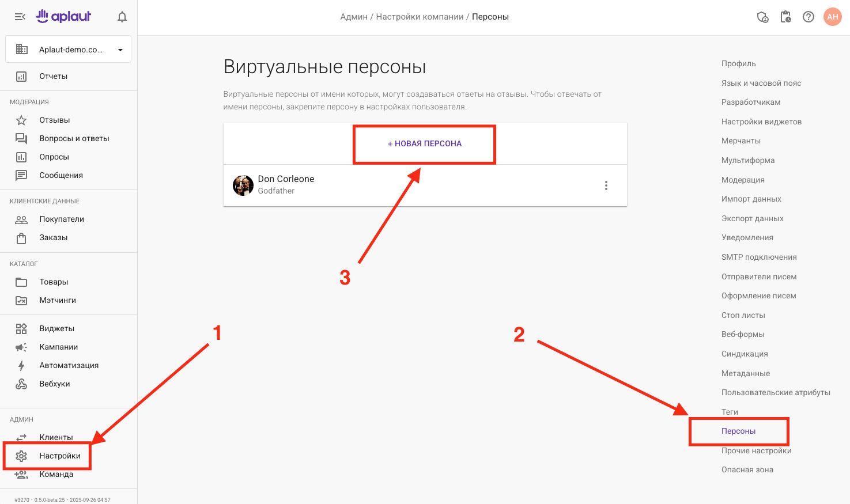850x504 pixels.
Task: Open Экспорт данных settings
Action: 753,218
